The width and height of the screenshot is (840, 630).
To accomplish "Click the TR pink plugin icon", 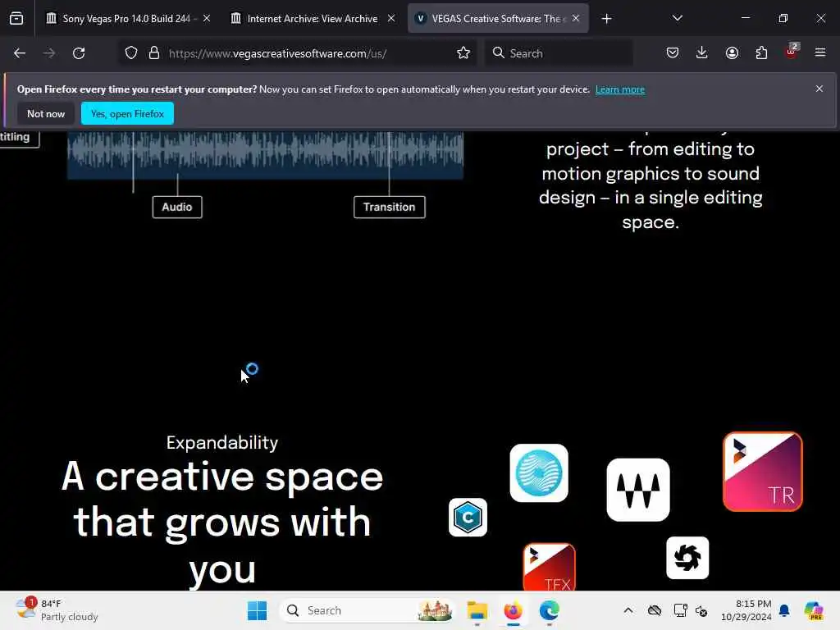I will click(762, 472).
